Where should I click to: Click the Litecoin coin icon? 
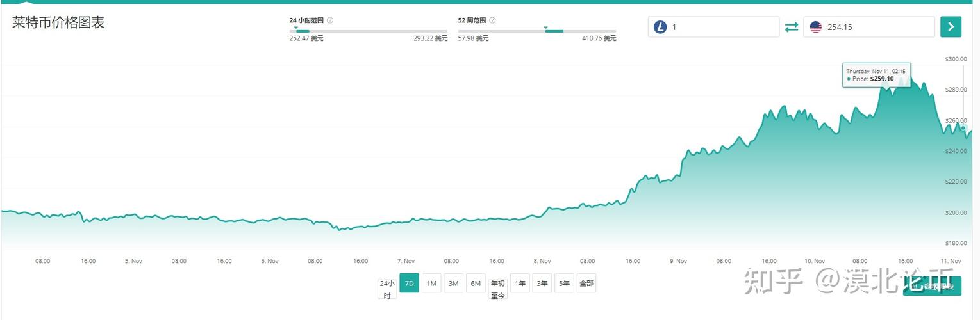660,27
